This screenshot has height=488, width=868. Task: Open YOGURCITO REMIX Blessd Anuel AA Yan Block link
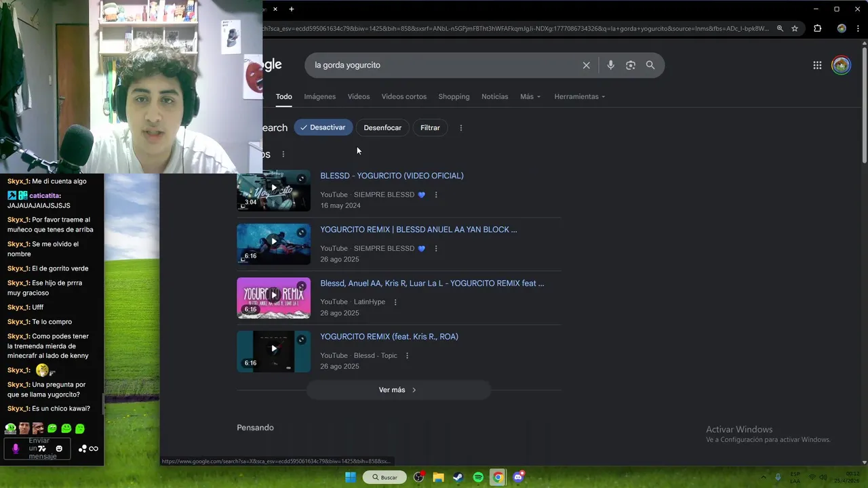click(x=418, y=229)
